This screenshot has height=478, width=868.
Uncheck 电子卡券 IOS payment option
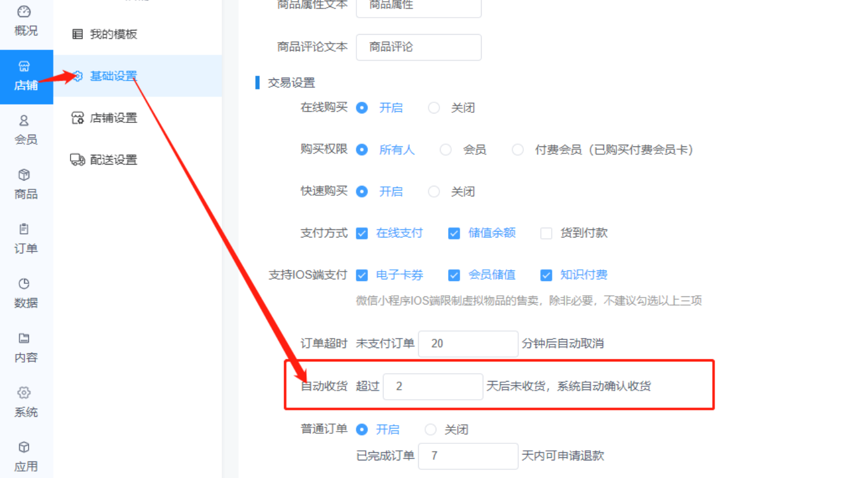click(x=362, y=275)
